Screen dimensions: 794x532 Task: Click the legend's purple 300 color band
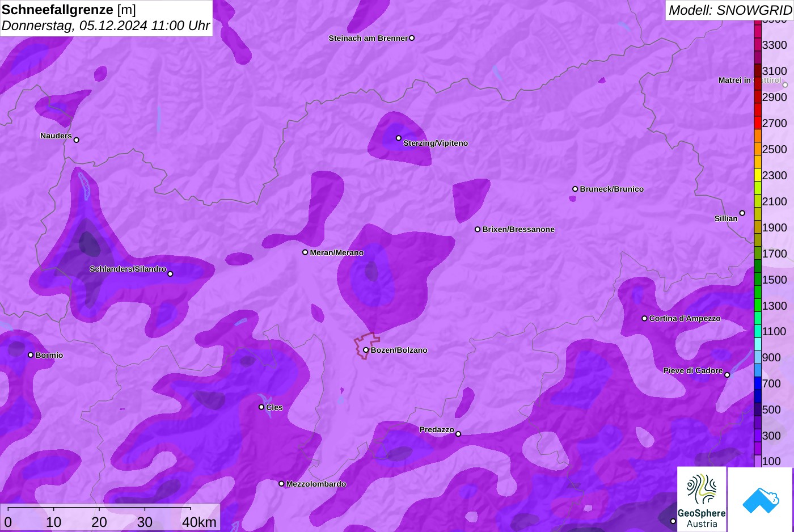pyautogui.click(x=758, y=436)
